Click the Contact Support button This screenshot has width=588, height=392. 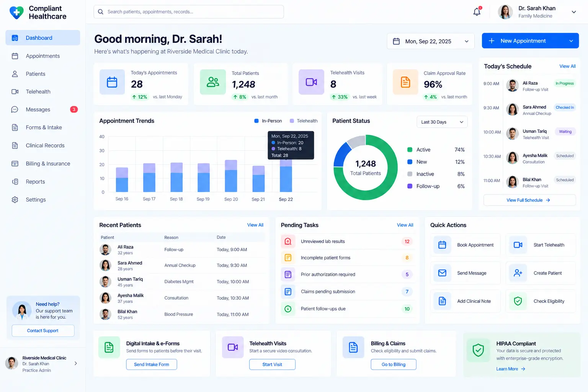click(43, 331)
